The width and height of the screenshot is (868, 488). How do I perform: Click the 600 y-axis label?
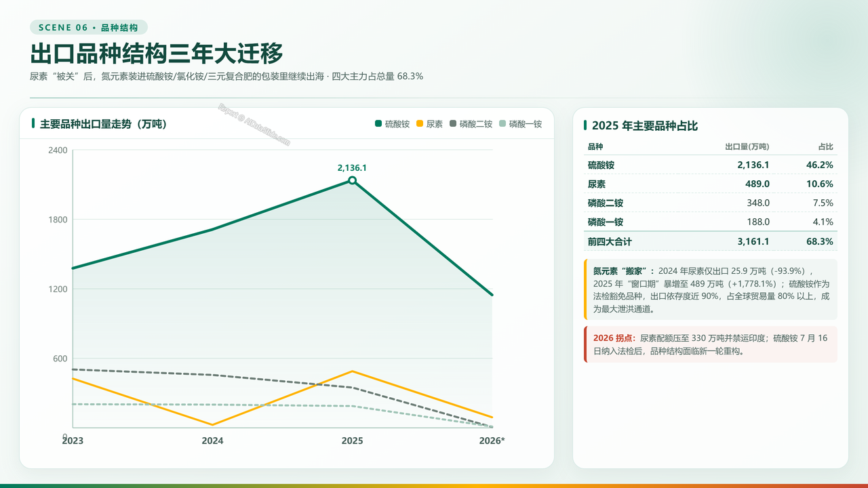[x=60, y=359]
